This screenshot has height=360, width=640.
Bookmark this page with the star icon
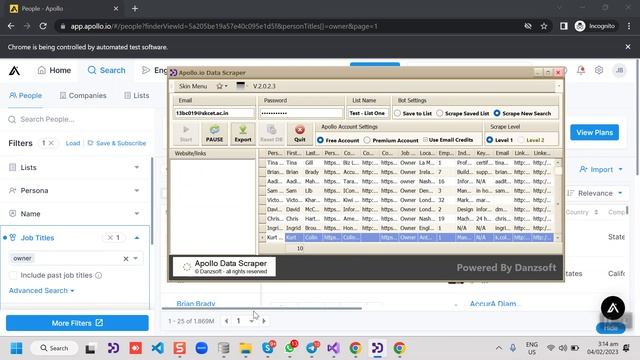[x=544, y=26]
